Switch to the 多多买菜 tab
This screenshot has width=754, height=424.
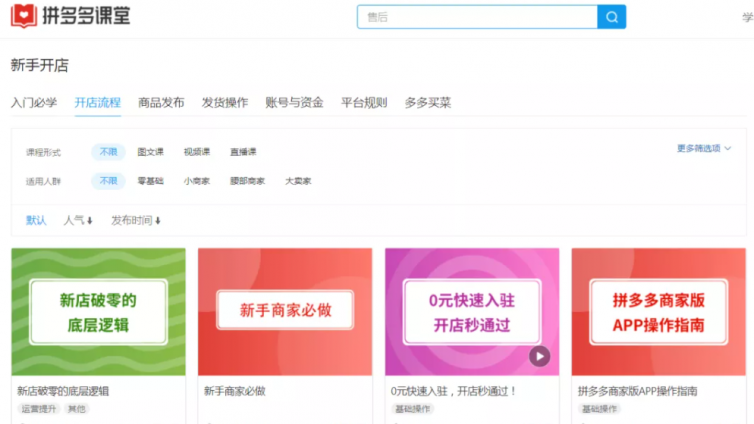click(427, 102)
